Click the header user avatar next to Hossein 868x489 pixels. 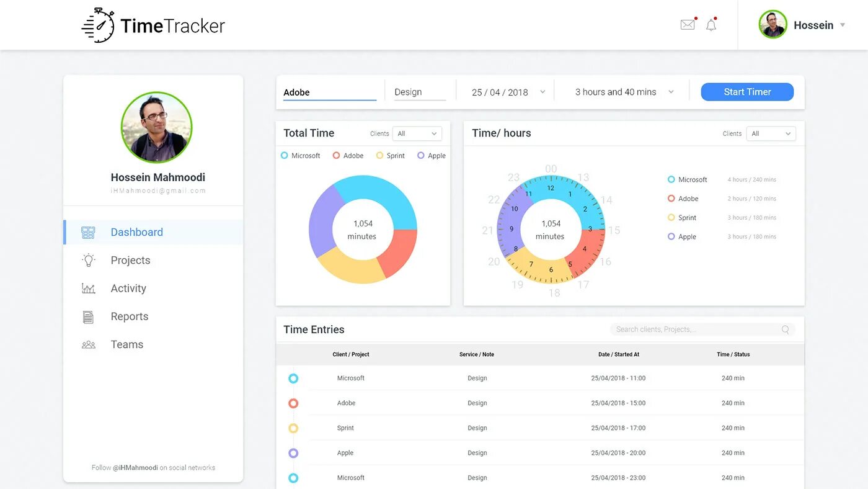tap(773, 25)
